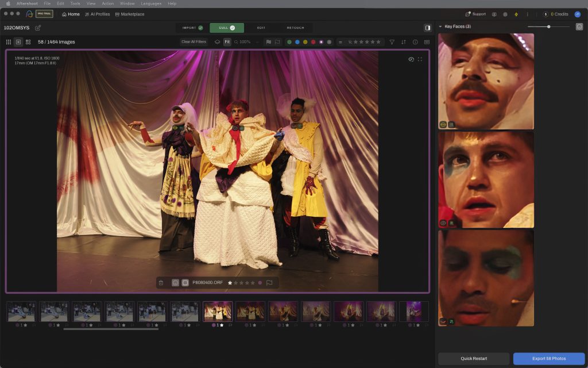Open the sort order options
Viewport: 588px width, 368px height.
[404, 42]
